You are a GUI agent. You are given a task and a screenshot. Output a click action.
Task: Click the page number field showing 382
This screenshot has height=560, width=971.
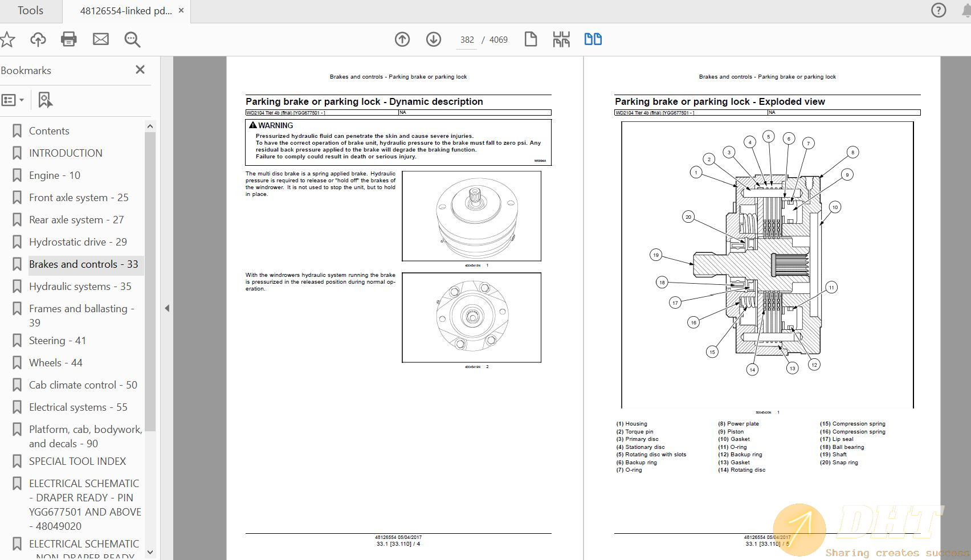coord(467,40)
